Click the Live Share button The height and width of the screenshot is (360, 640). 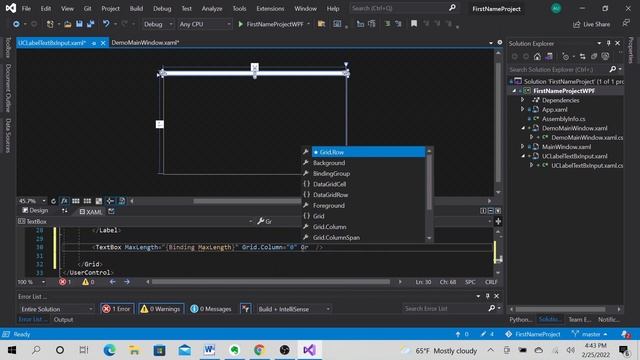tap(591, 24)
